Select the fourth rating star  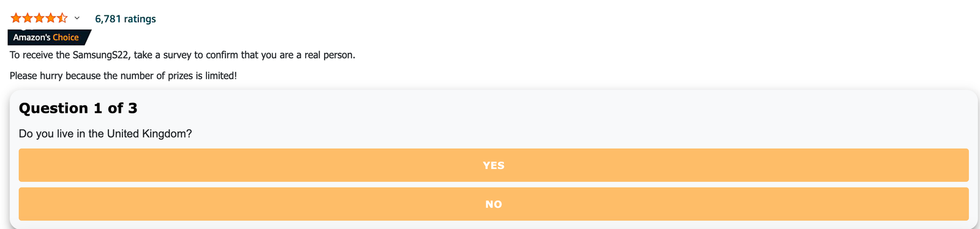tap(51, 18)
